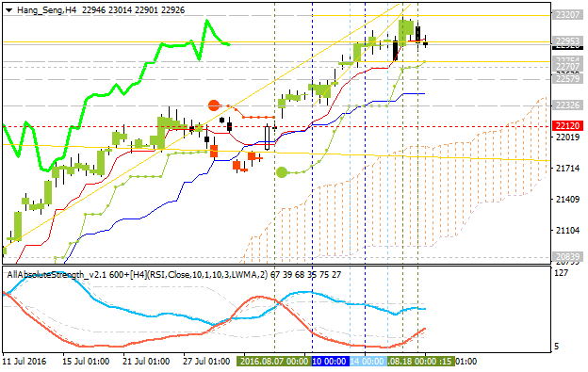Click the 22019 price axis value
This screenshot has height=372, width=588.
(x=567, y=137)
